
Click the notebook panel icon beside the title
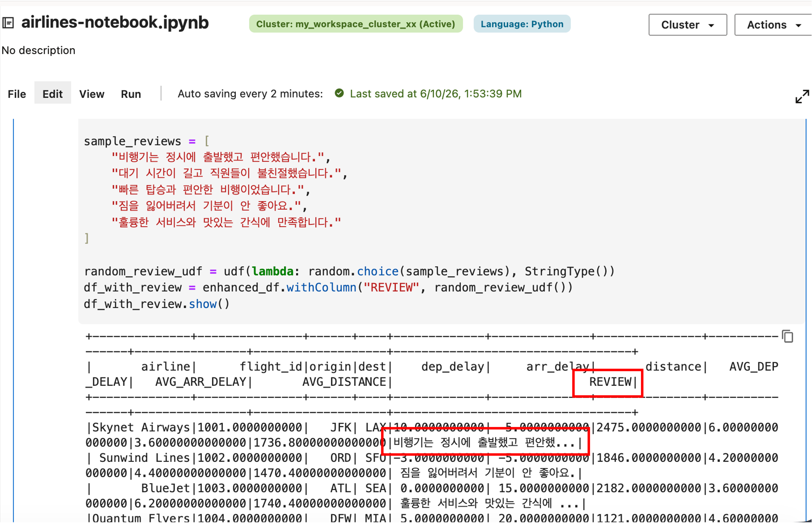click(x=8, y=23)
